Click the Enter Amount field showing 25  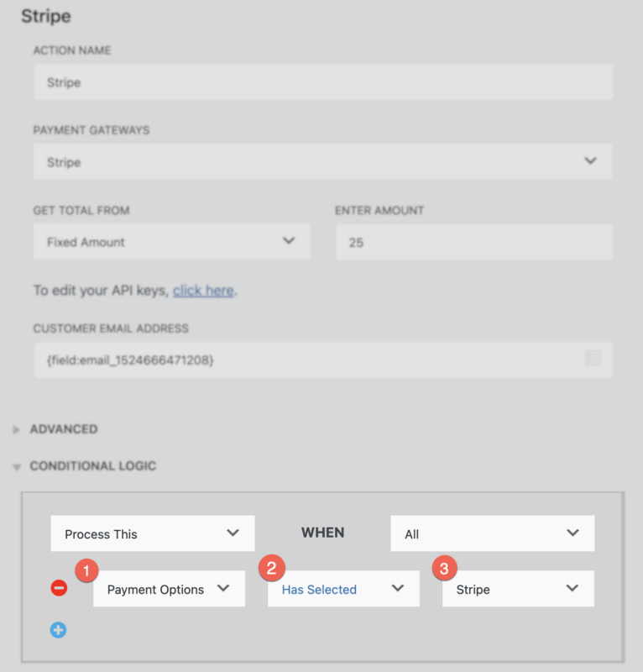tap(474, 241)
